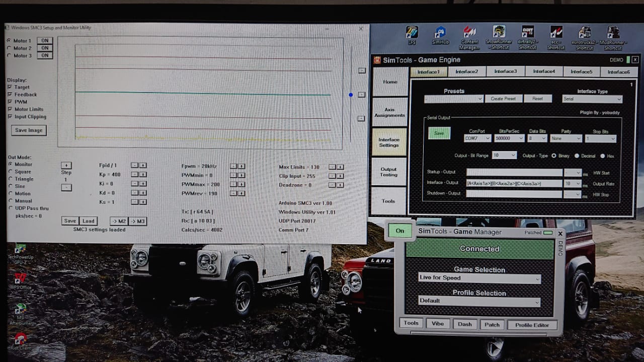
Task: Open the Stop Bits dropdown
Action: (x=601, y=138)
